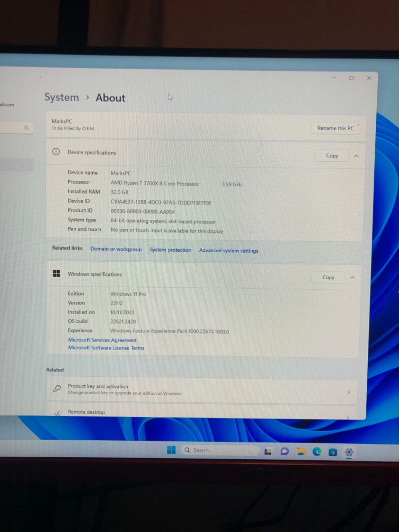Click the Product ID value 00330-80000-00000-AA954
The width and height of the screenshot is (399, 532).
[x=143, y=212]
